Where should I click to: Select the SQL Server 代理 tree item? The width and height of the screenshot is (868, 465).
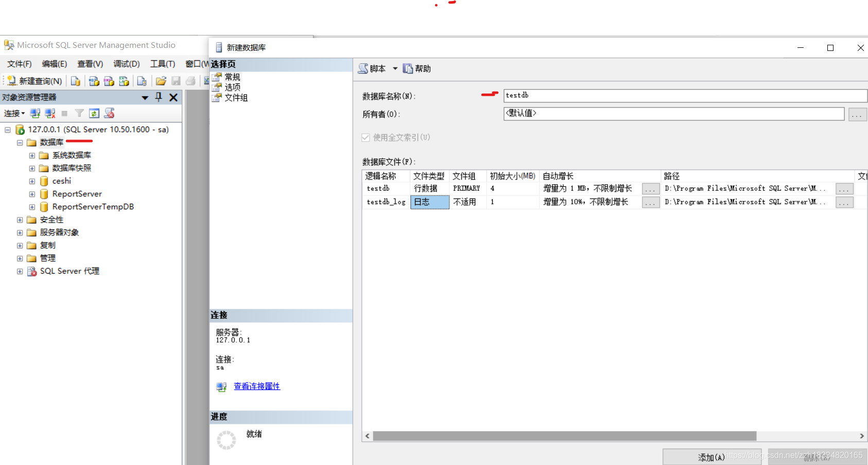70,271
